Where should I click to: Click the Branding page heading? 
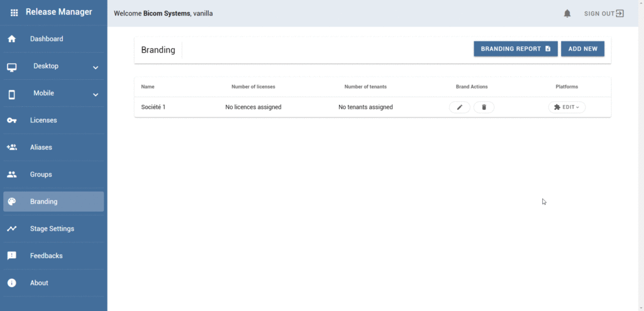pos(158,50)
